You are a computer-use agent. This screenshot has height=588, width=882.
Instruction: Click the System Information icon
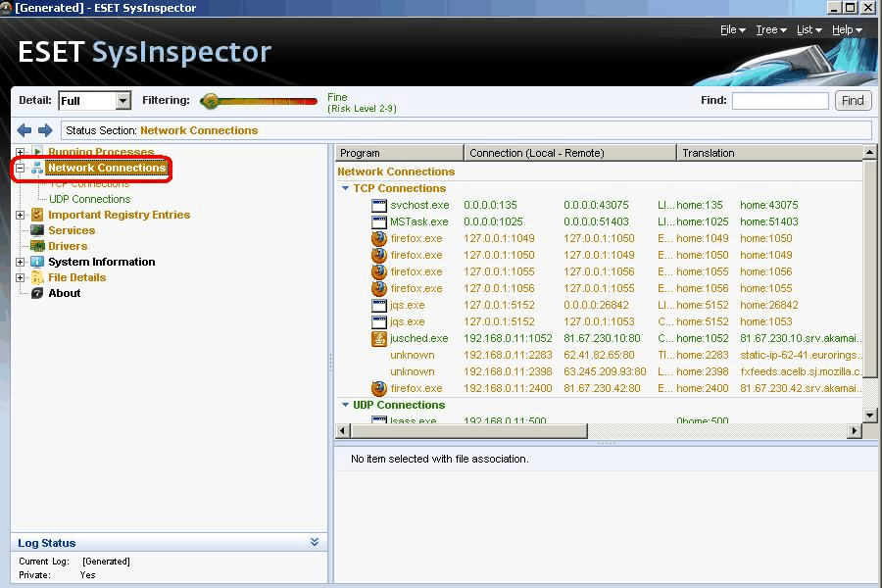click(x=37, y=262)
